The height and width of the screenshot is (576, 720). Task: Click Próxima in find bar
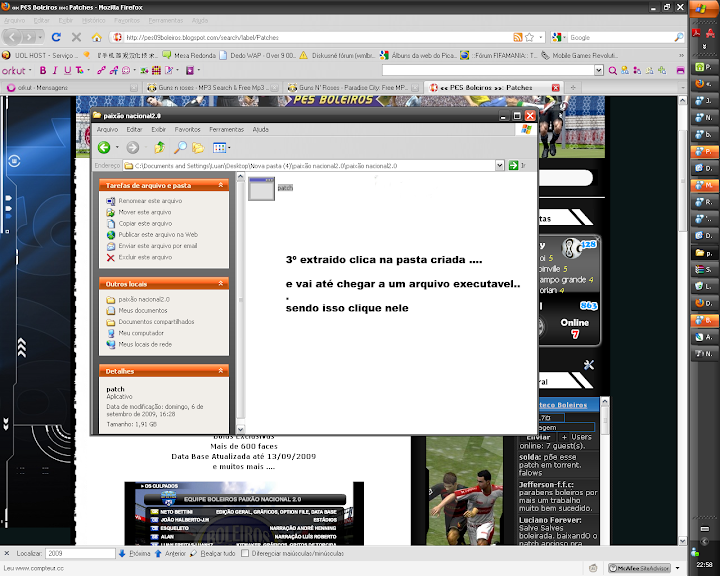click(x=135, y=553)
